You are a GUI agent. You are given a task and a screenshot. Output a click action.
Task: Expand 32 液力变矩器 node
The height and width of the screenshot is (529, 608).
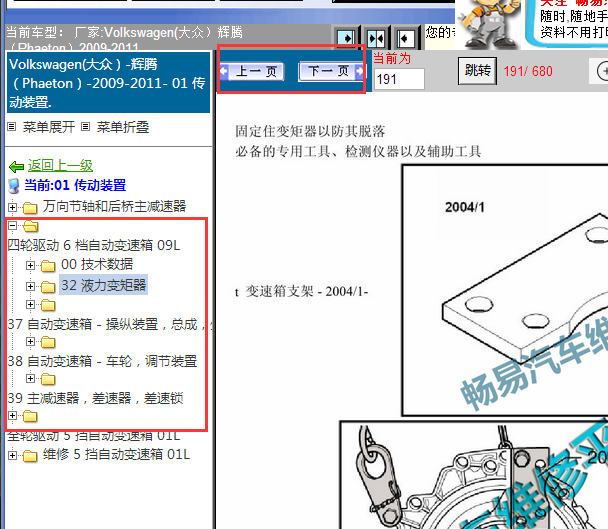[x=30, y=286]
